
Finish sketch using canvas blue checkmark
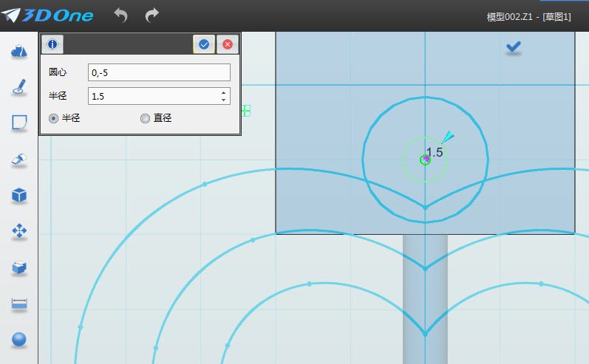point(514,47)
